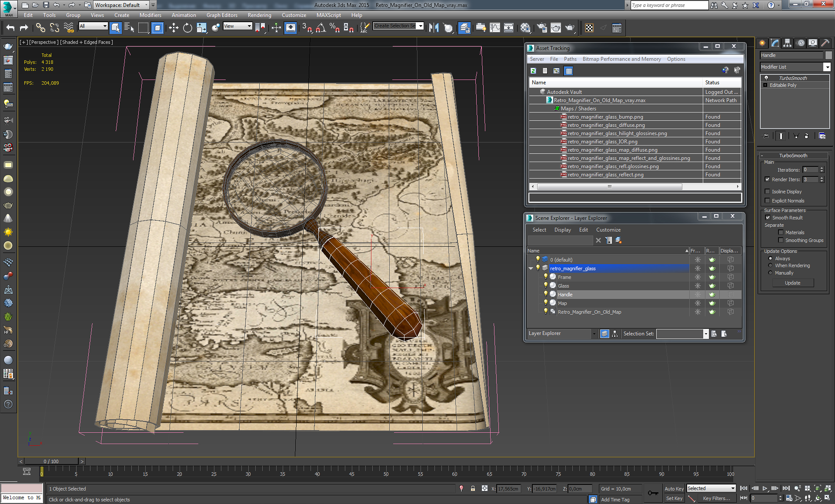Click Refresh icon in Asset Tracking
The image size is (835, 504).
[x=534, y=70]
